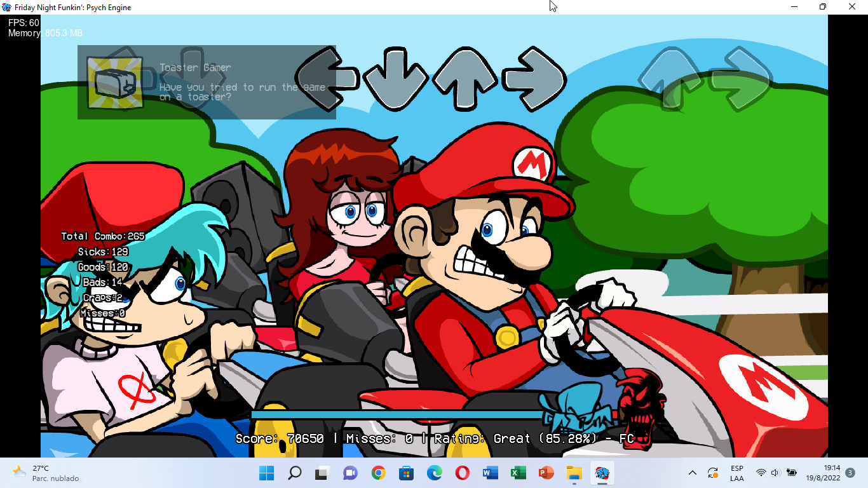868x488 pixels.
Task: Click the Craps:2 counter
Action: coord(103,297)
